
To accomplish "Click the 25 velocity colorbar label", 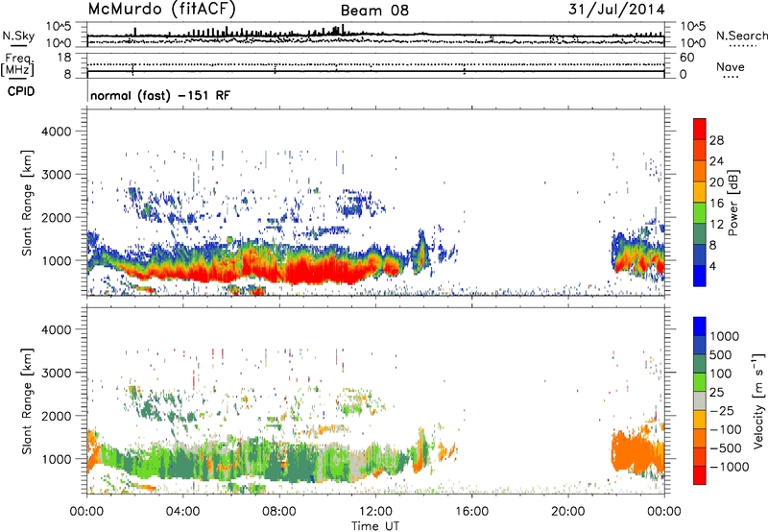I will [x=716, y=393].
